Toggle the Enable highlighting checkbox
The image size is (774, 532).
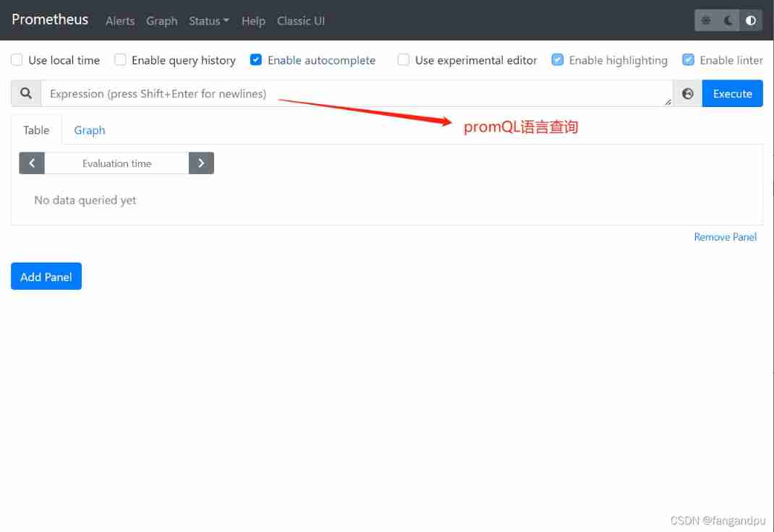[557, 60]
